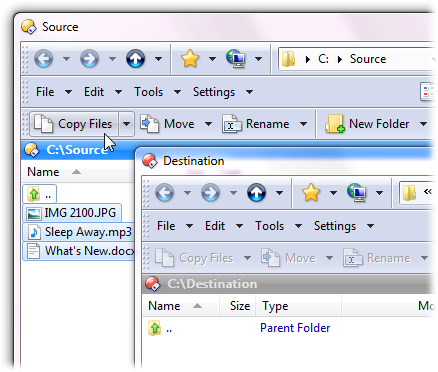The image size is (438, 372).
Task: Open Favorites star in Source window
Action: click(x=190, y=59)
